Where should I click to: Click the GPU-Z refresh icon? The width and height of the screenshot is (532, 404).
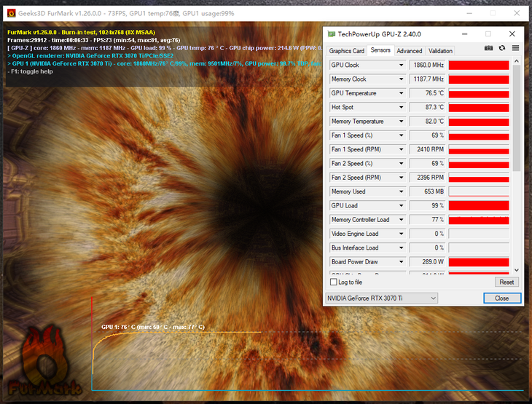pyautogui.click(x=502, y=48)
